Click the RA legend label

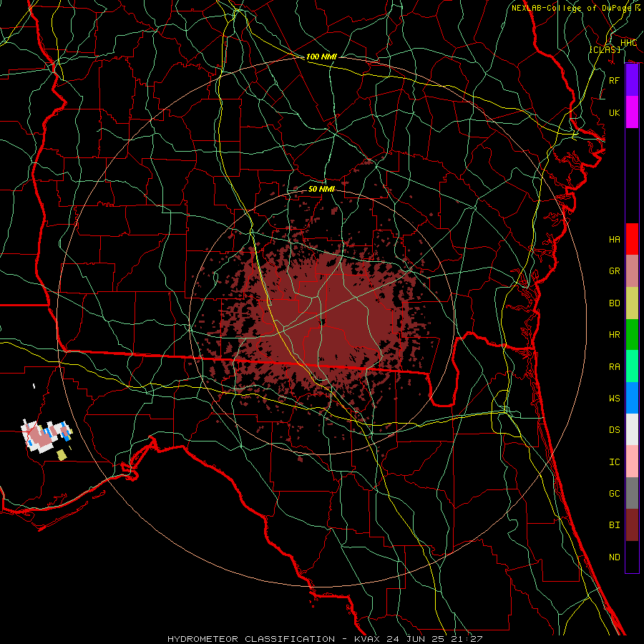point(615,367)
